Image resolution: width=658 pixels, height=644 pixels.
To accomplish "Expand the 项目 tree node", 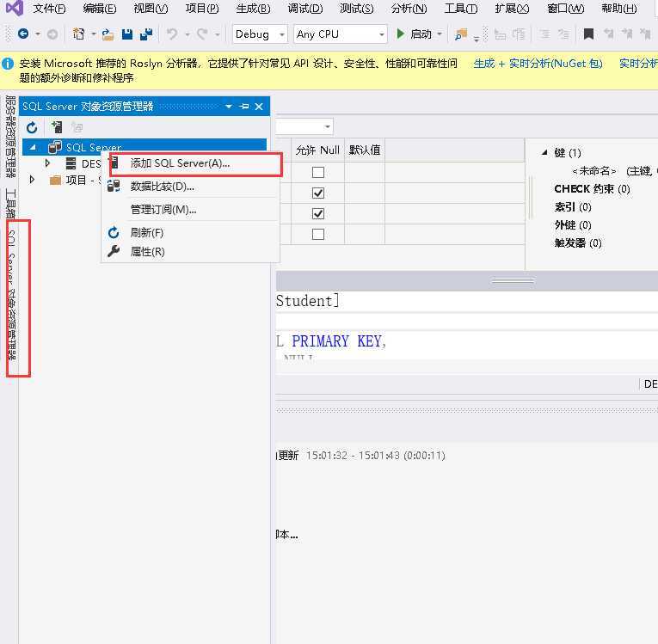I will coord(33,180).
